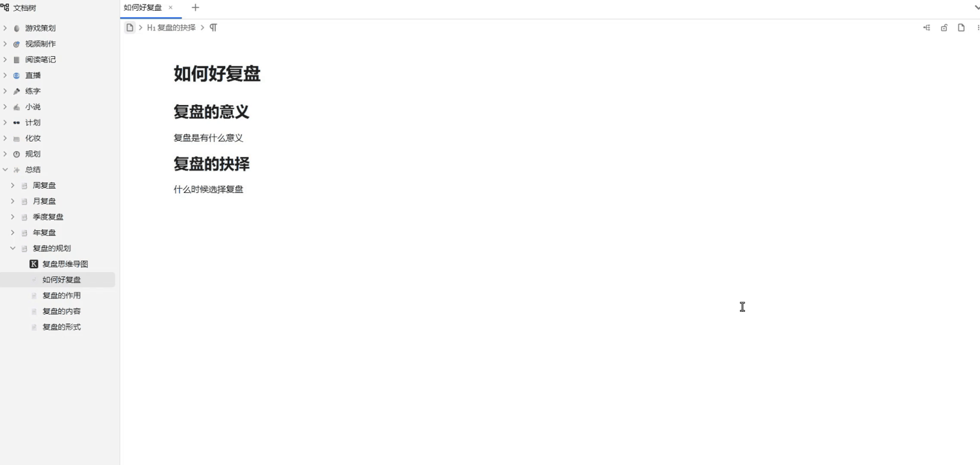Expand the 周复盘 tree node

point(13,186)
